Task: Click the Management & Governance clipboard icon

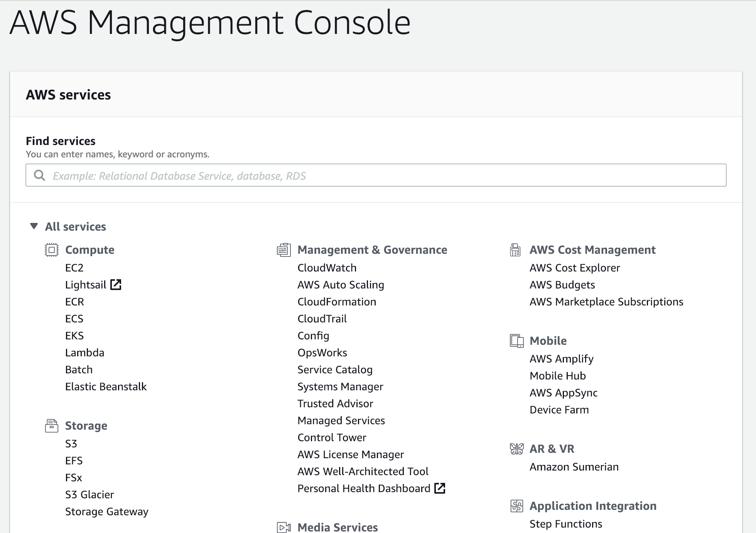Action: tap(284, 250)
